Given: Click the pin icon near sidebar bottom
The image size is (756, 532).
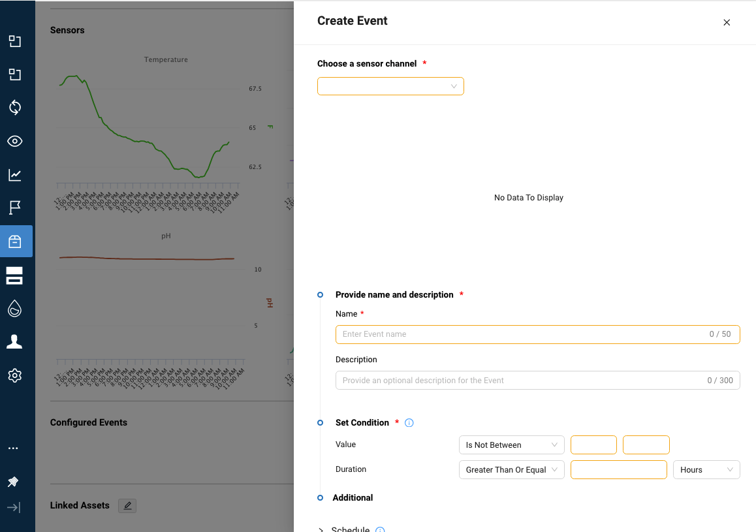Looking at the screenshot, I should point(14,481).
